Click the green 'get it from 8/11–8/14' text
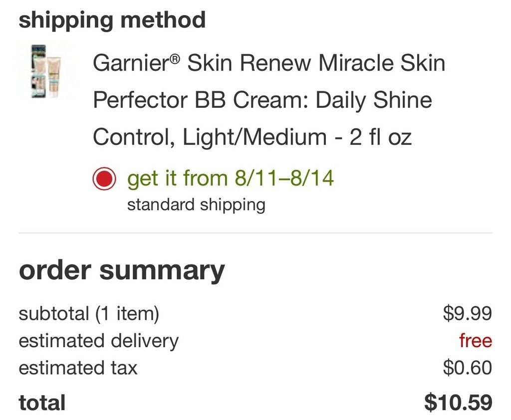Screen dimensions: 511x420 (x=231, y=178)
